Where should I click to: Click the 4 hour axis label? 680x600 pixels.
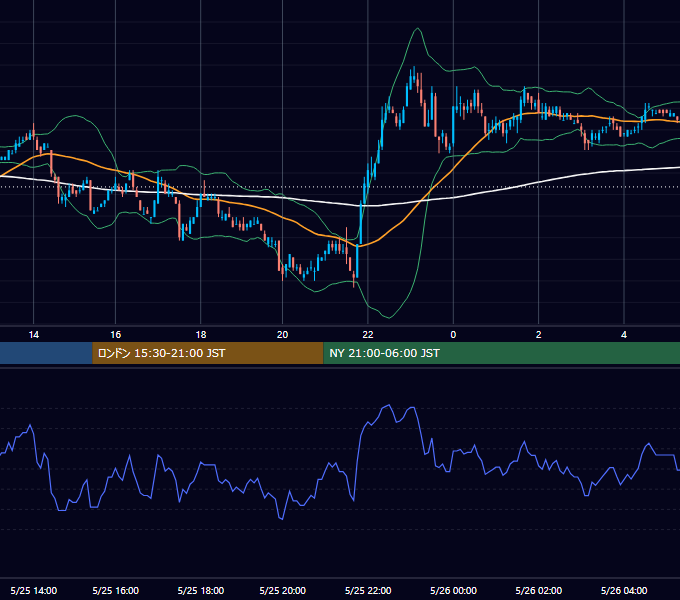coord(624,335)
